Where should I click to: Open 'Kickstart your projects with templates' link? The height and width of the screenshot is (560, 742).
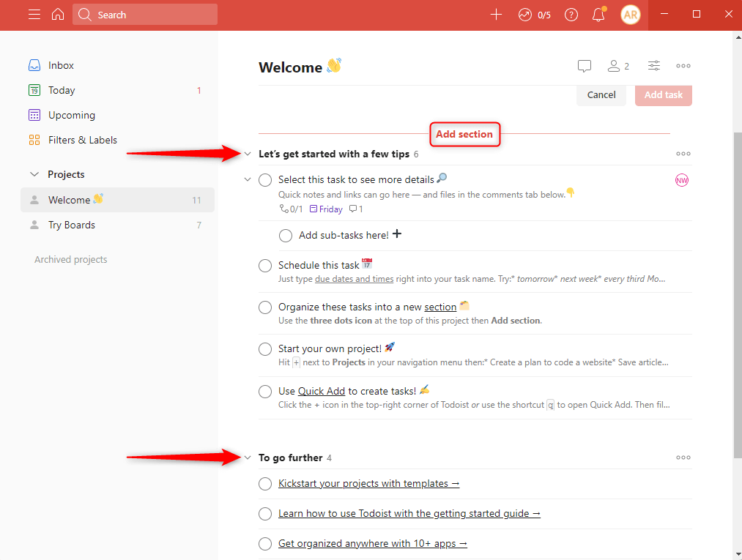pos(368,484)
